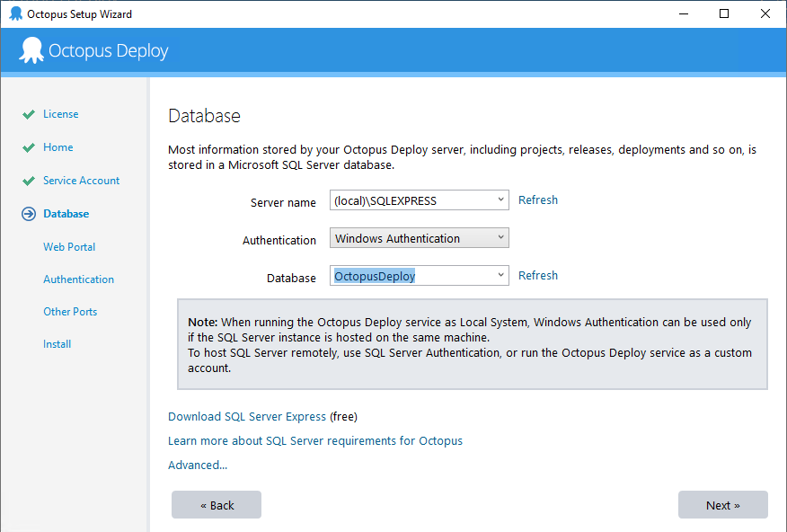Select the Web Portal step in sidebar
Image resolution: width=787 pixels, height=532 pixels.
(x=69, y=247)
